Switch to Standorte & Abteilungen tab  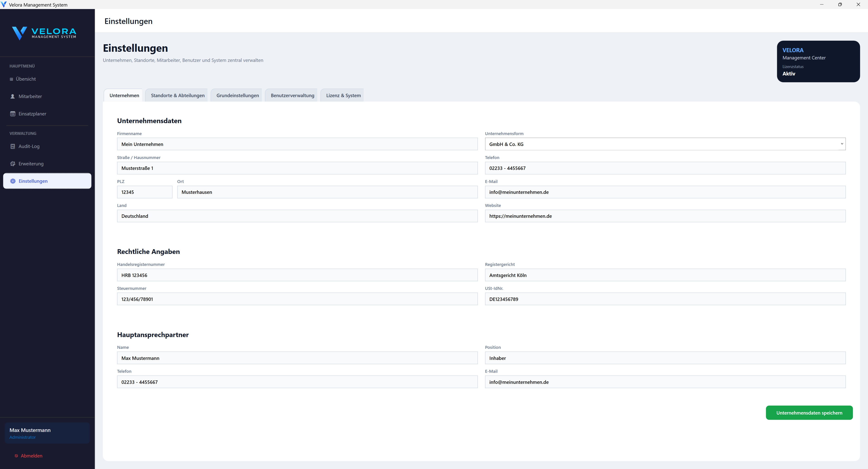tap(178, 96)
